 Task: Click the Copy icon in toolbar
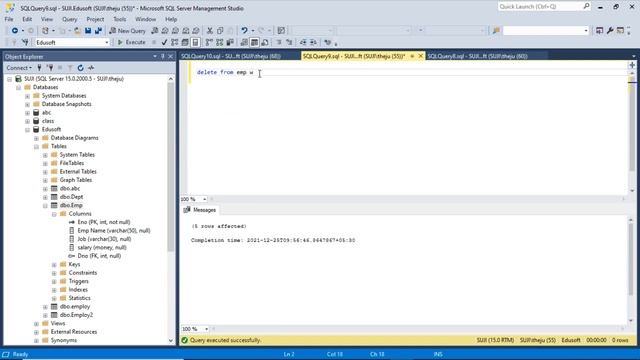pyautogui.click(x=220, y=31)
